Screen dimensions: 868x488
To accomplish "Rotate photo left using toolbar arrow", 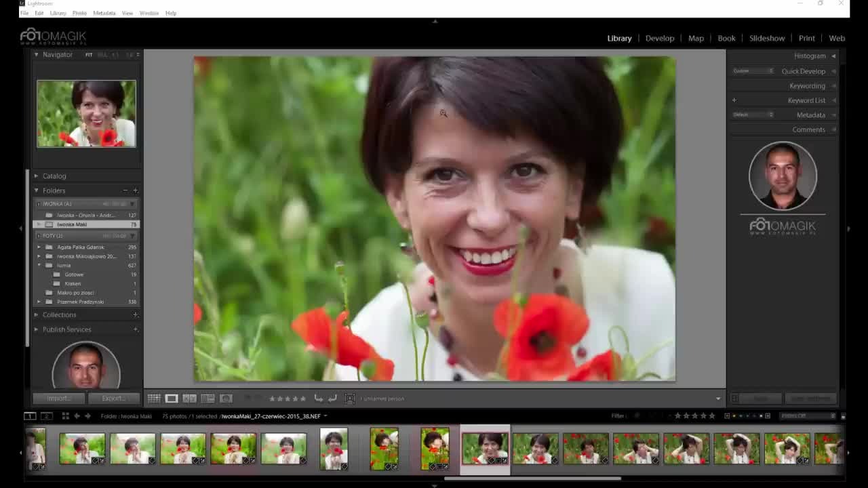I will point(318,399).
